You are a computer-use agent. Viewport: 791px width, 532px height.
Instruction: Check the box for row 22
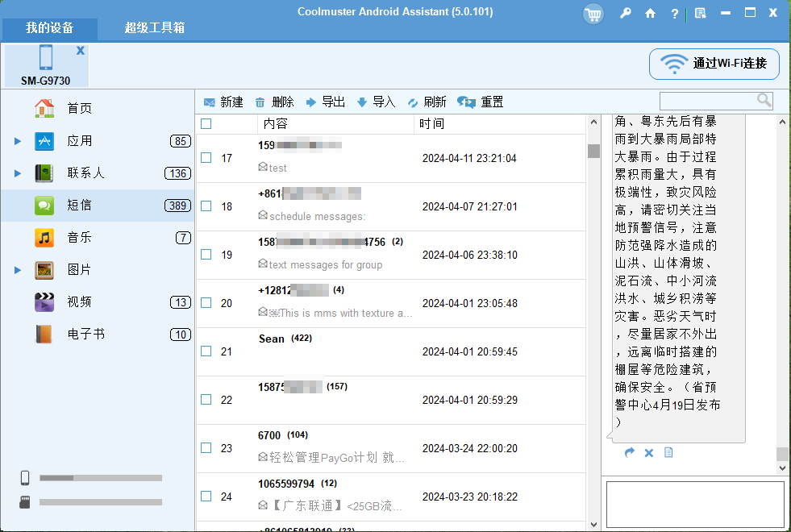coord(206,400)
